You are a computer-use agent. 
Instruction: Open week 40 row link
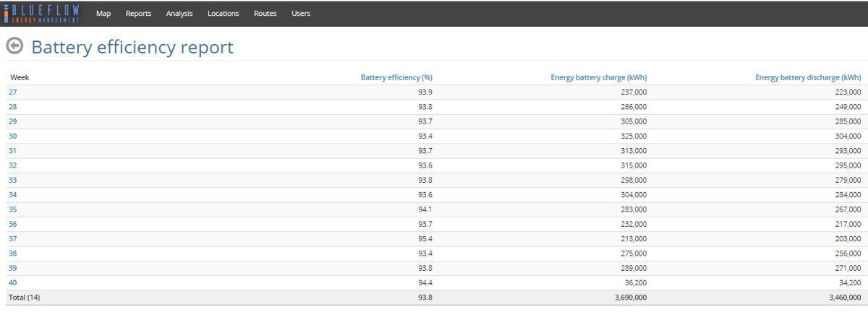pos(13,282)
